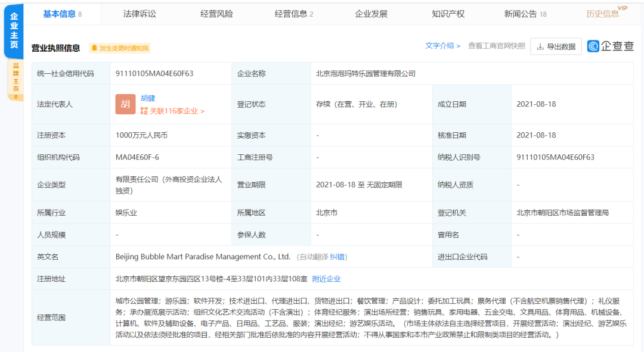Go to the 经营信息 tab
644x352 pixels.
point(293,14)
